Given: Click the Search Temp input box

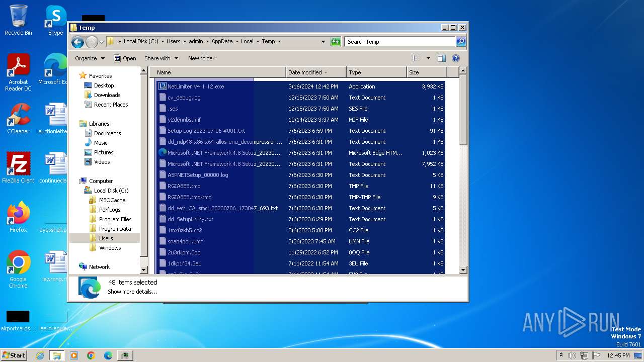Looking at the screenshot, I should pyautogui.click(x=399, y=42).
